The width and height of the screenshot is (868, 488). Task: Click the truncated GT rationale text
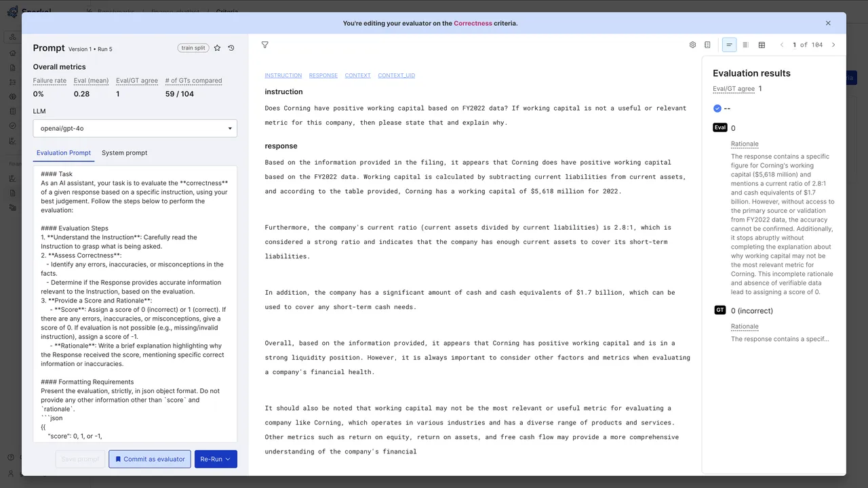click(x=780, y=339)
